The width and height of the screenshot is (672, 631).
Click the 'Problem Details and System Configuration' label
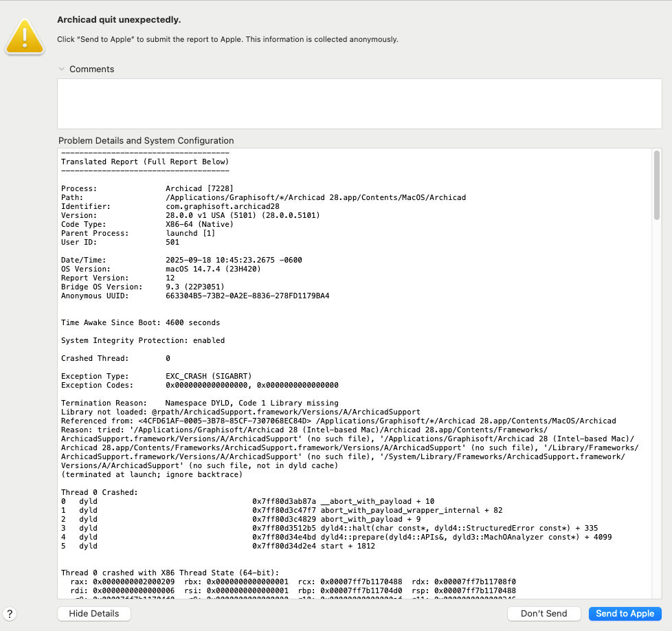(146, 141)
